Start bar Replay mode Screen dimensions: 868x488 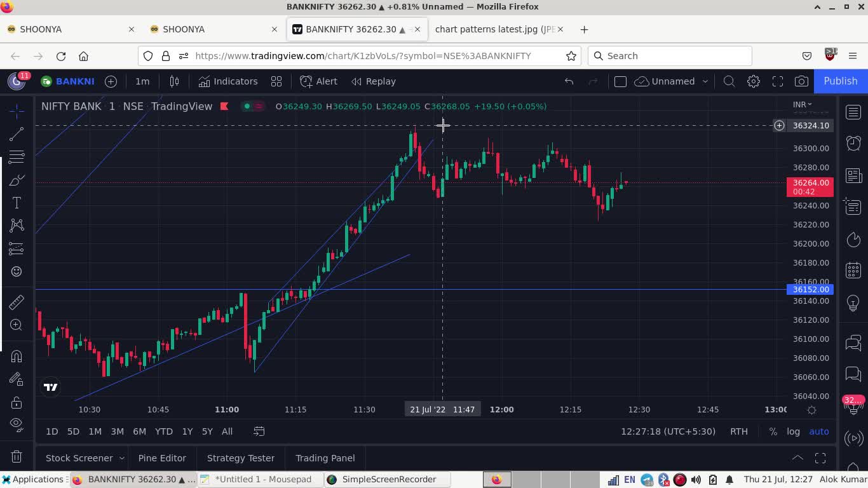coord(374,81)
